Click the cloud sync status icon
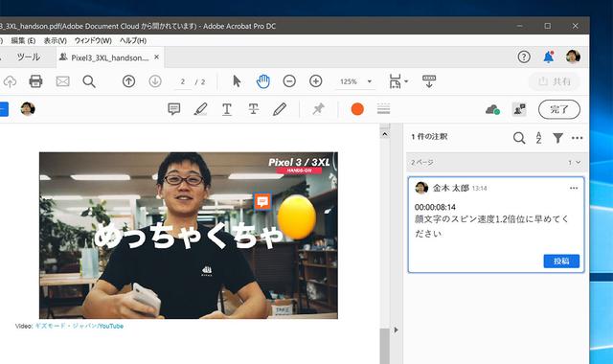This screenshot has height=364, width=613. click(x=492, y=109)
